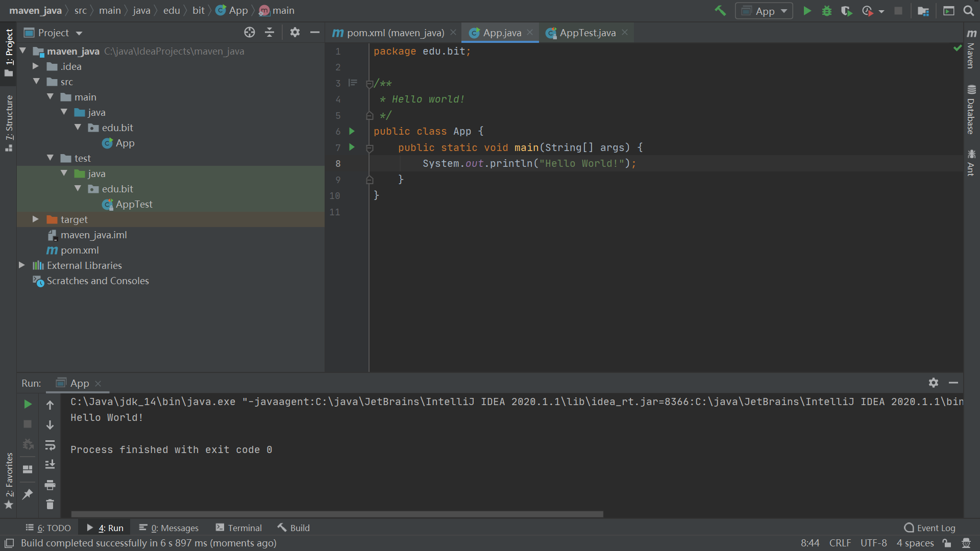
Task: Expand the target folder
Action: click(35, 219)
